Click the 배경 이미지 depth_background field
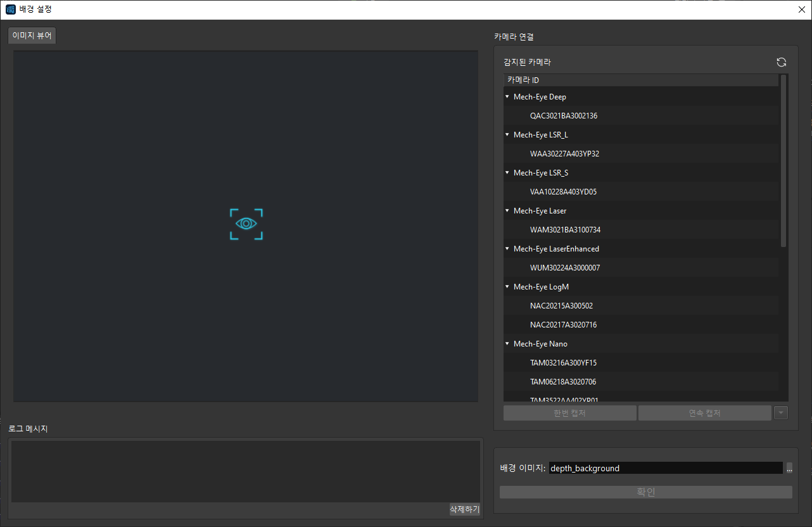 coord(666,468)
